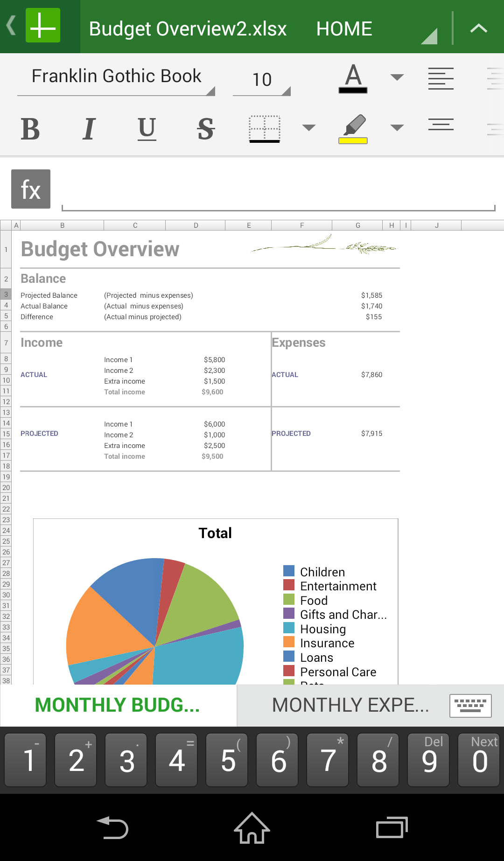Expand the highlight color options arrow

(397, 127)
